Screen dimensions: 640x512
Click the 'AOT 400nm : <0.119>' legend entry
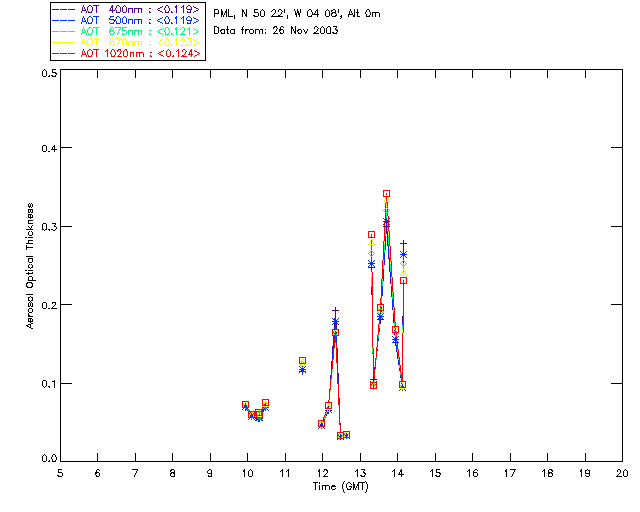(x=126, y=9)
